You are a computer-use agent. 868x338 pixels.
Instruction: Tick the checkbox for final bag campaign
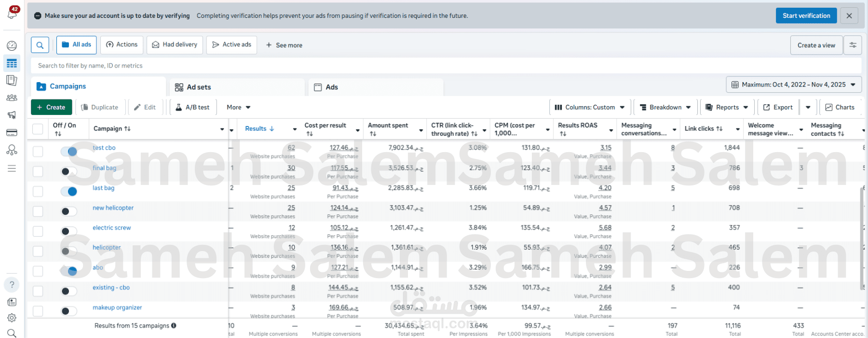(38, 171)
